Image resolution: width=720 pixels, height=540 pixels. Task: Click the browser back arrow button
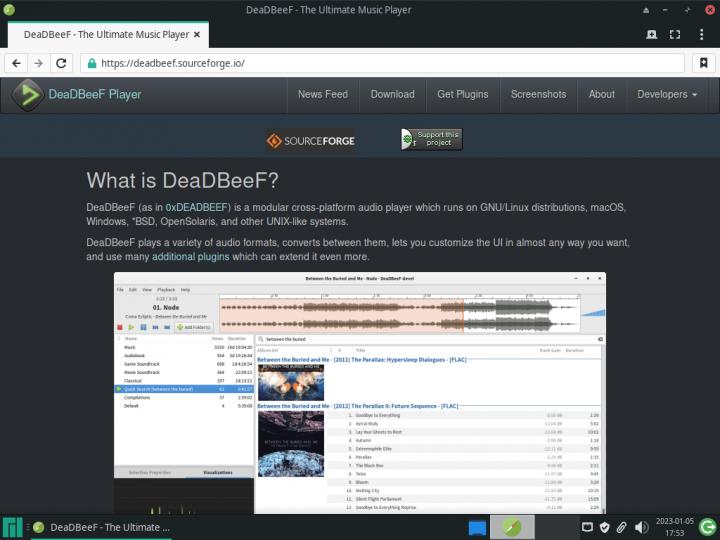[17, 62]
